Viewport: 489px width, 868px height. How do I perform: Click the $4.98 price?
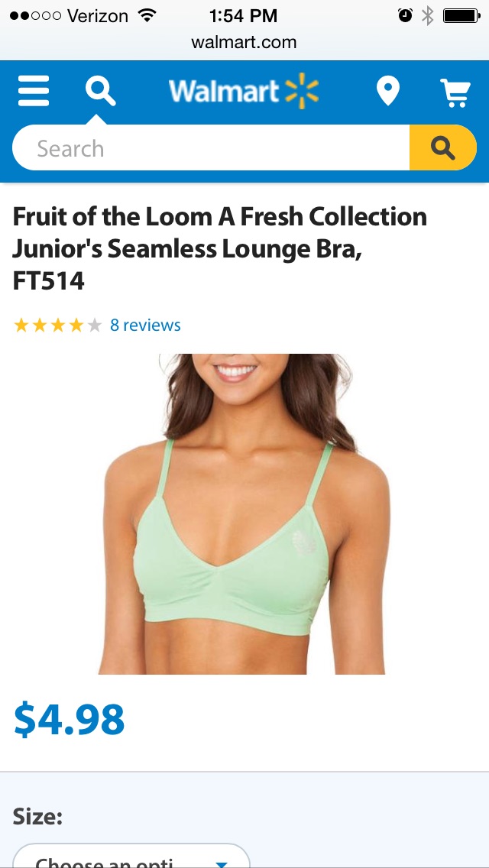70,719
